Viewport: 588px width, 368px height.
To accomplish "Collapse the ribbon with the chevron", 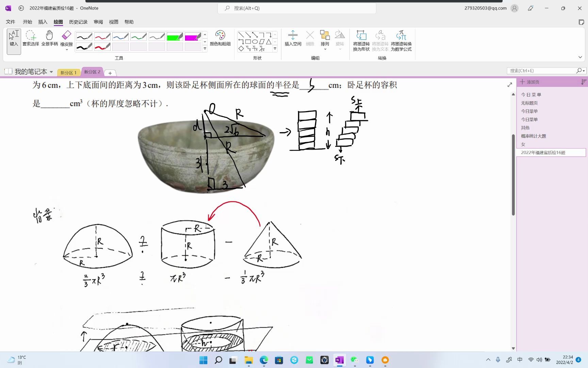I will pyautogui.click(x=580, y=57).
